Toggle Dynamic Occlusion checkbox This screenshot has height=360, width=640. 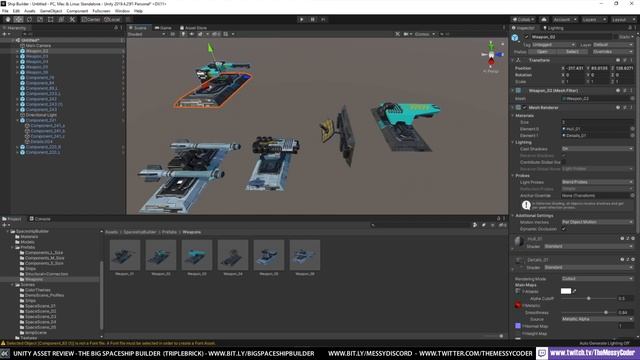click(564, 229)
